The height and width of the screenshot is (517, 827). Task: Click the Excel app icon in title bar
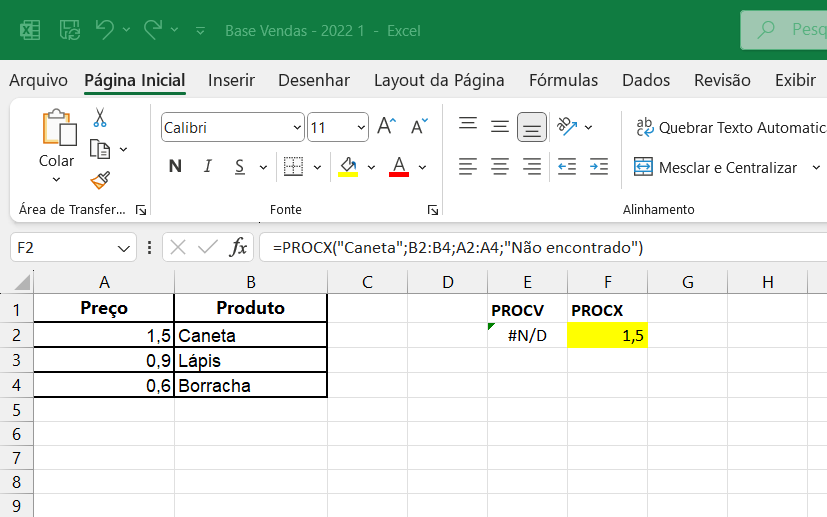click(x=30, y=30)
